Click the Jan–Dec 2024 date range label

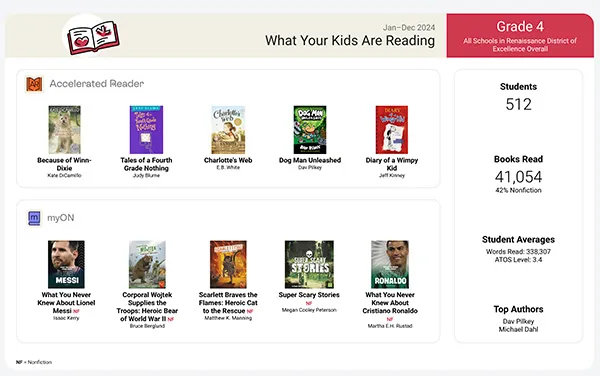click(409, 28)
